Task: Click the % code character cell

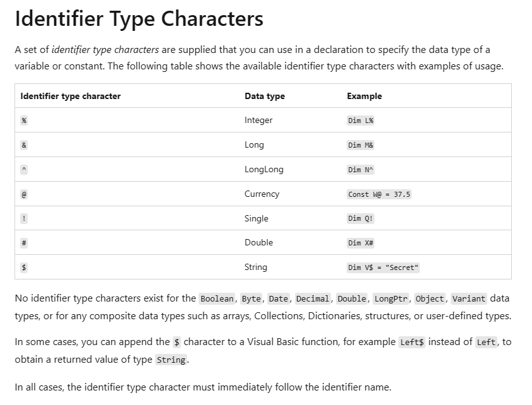Action: click(24, 120)
